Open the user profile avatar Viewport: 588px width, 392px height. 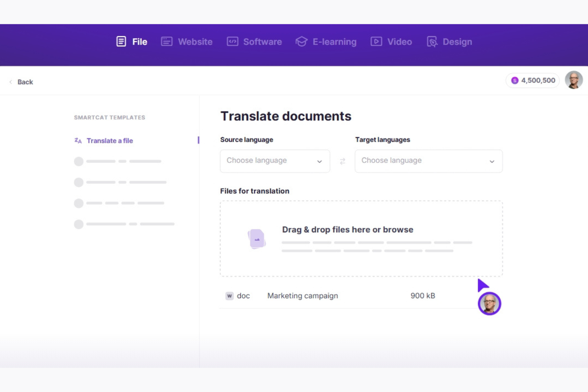[574, 80]
